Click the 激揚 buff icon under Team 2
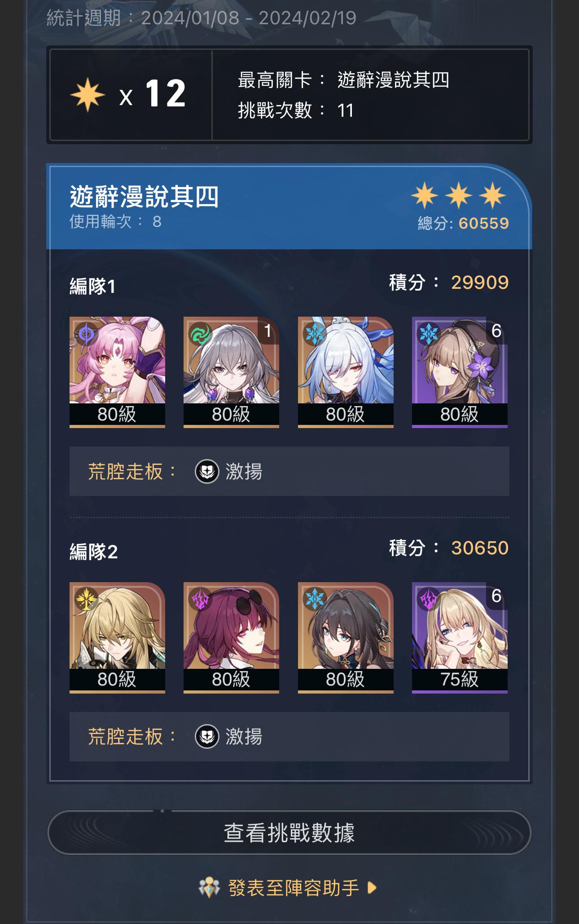579x924 pixels. [x=207, y=737]
